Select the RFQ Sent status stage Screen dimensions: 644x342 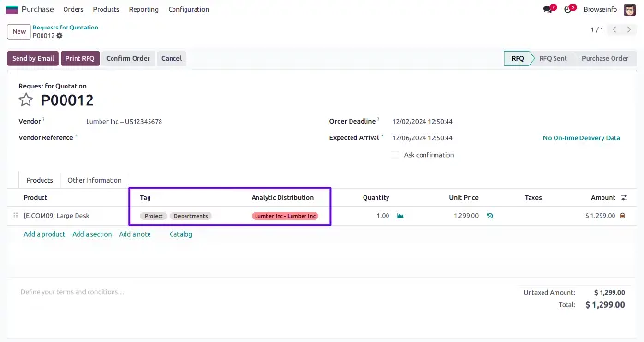tap(553, 58)
